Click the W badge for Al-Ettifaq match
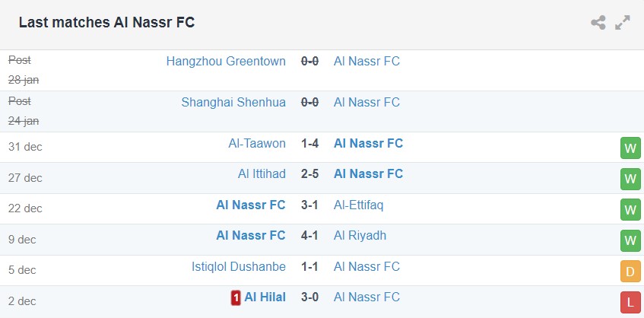The height and width of the screenshot is (318, 644). [x=630, y=209]
